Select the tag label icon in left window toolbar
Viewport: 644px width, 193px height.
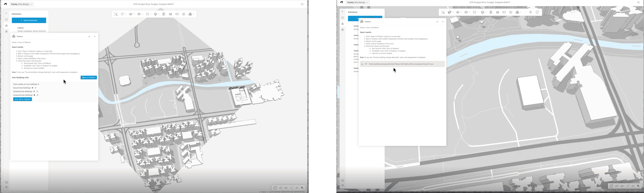[177, 14]
